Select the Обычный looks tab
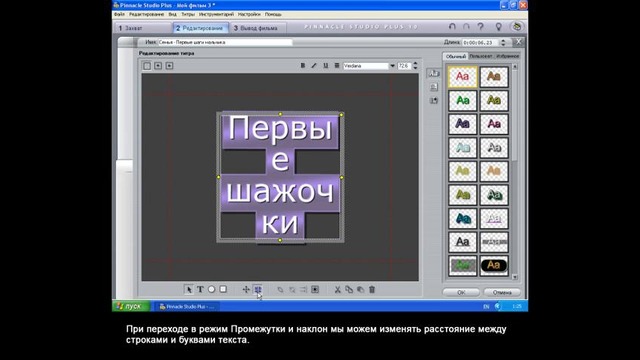This screenshot has width=640, height=360. point(456,56)
